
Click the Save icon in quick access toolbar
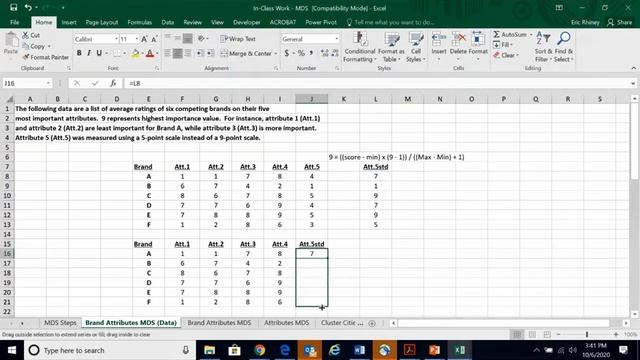[x=13, y=7]
